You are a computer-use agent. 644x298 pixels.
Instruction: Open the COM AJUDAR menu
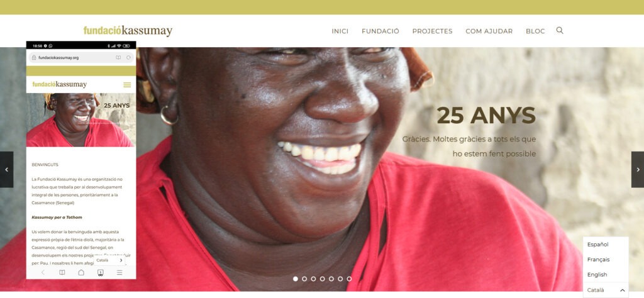(489, 31)
